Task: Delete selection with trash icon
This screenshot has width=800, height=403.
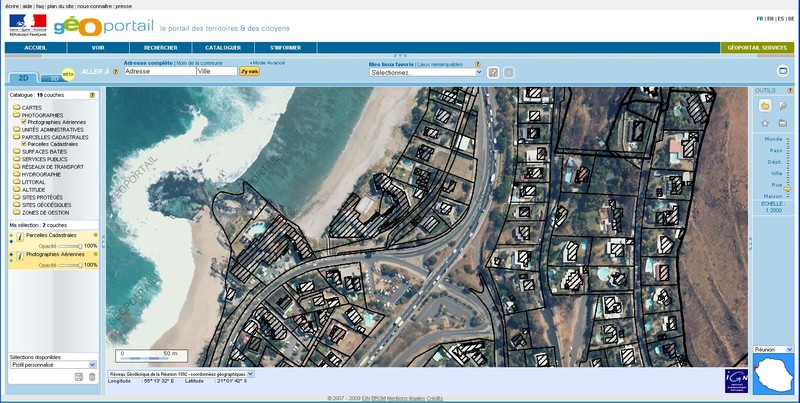Action: [92, 376]
